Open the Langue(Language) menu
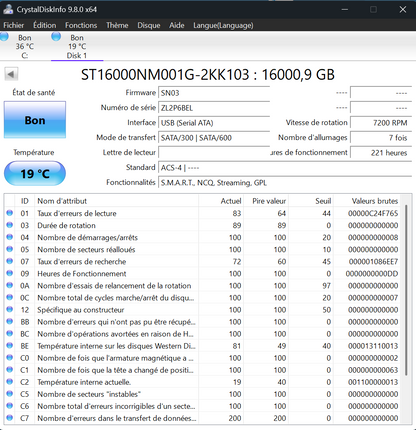This screenshot has height=430, width=416. (223, 25)
